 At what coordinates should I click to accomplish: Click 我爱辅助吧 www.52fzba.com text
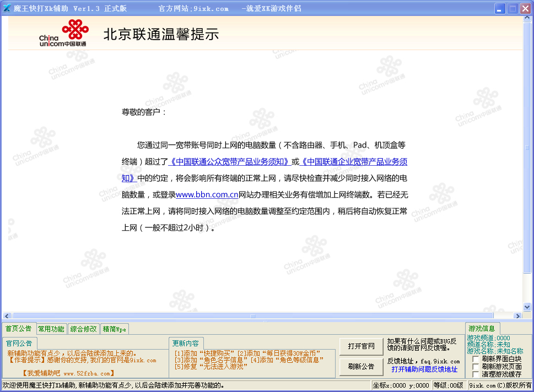point(68,373)
